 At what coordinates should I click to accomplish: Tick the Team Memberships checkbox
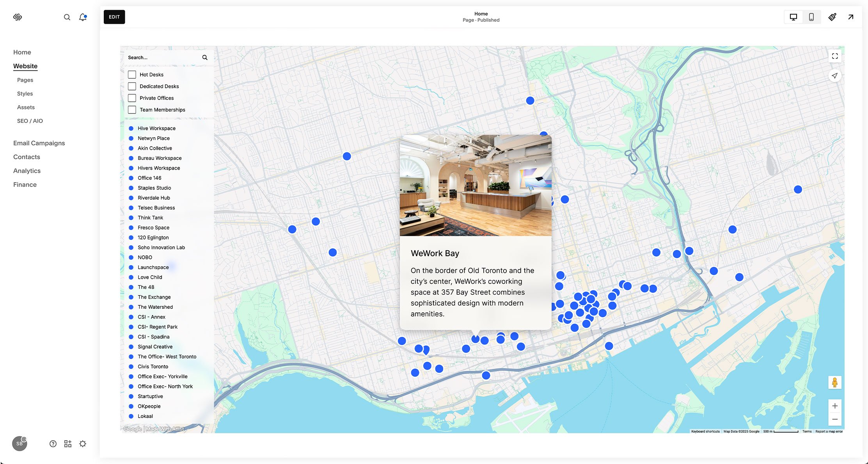point(132,110)
